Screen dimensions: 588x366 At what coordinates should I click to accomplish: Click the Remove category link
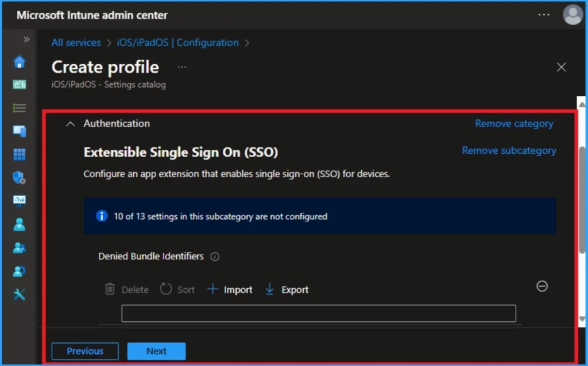pos(514,123)
